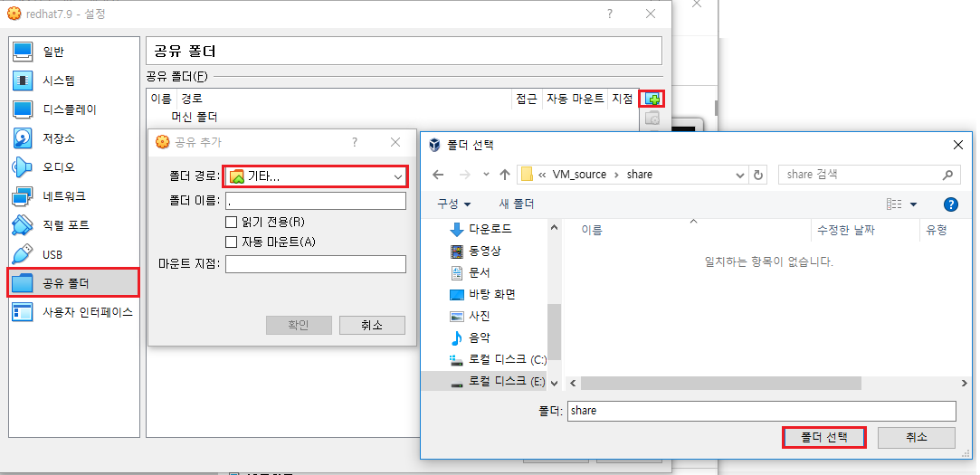
Task: Open 저장소 (Storage) settings category
Action: [x=74, y=138]
